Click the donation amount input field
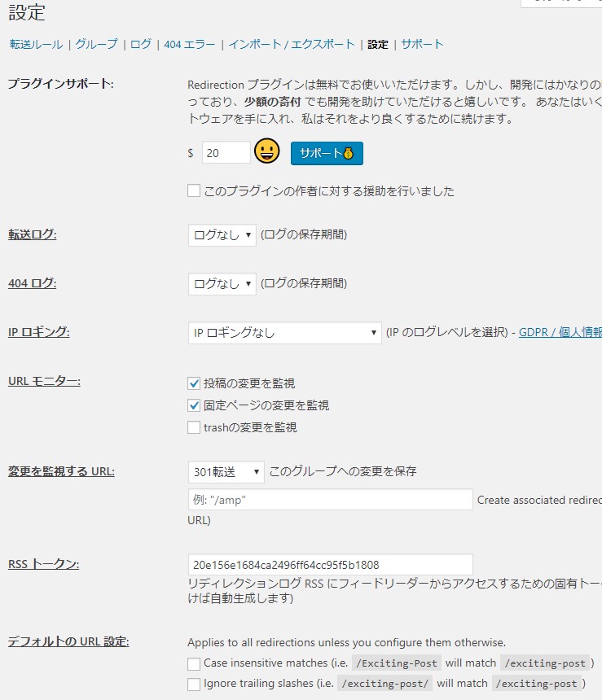Screen dimensions: 602x700 pos(226,152)
